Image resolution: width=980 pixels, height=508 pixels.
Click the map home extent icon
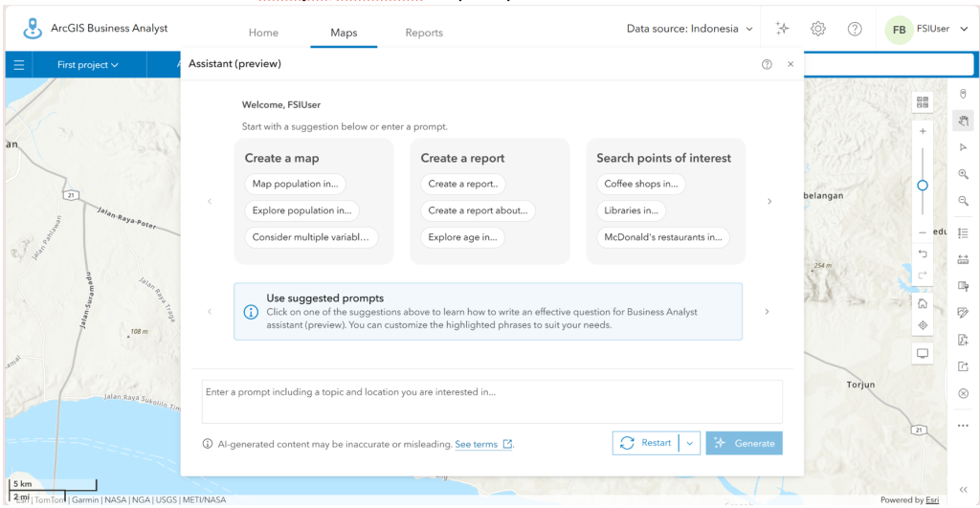click(923, 303)
